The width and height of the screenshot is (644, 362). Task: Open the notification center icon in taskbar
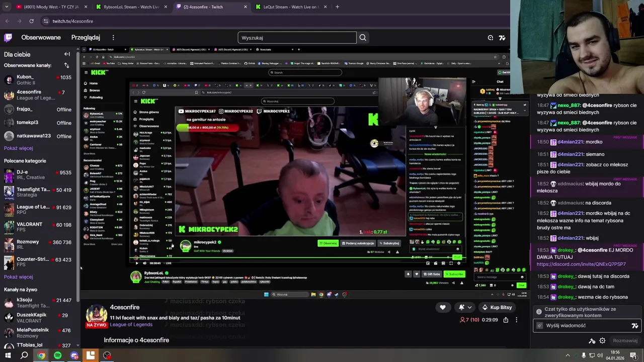tap(633, 355)
